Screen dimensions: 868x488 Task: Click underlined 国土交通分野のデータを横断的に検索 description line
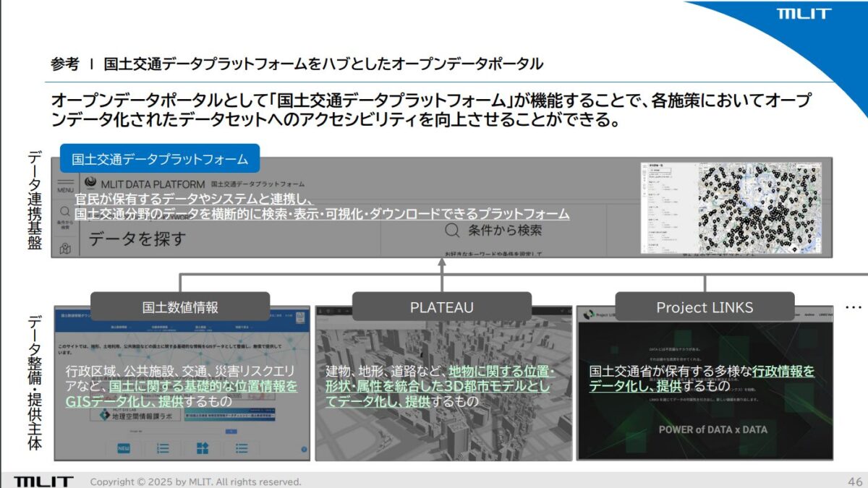pyautogui.click(x=322, y=214)
